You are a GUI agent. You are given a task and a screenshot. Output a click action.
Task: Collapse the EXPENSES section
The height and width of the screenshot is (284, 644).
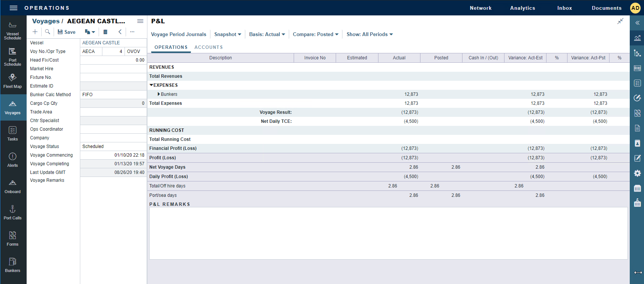[x=151, y=85]
